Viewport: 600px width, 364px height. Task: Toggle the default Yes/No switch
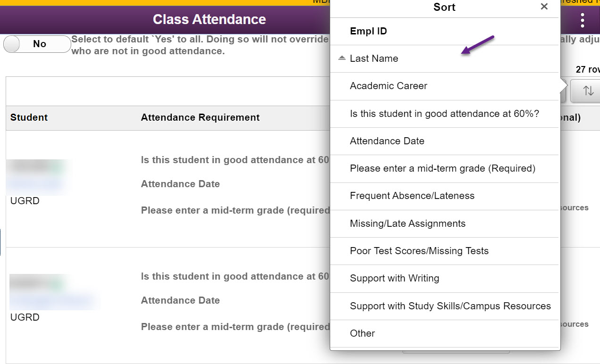pos(37,44)
